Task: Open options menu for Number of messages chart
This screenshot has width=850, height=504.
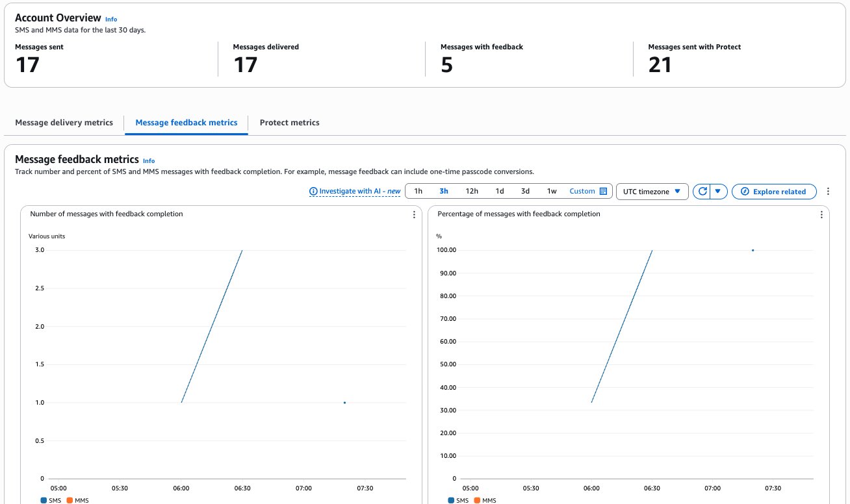Action: 414,215
